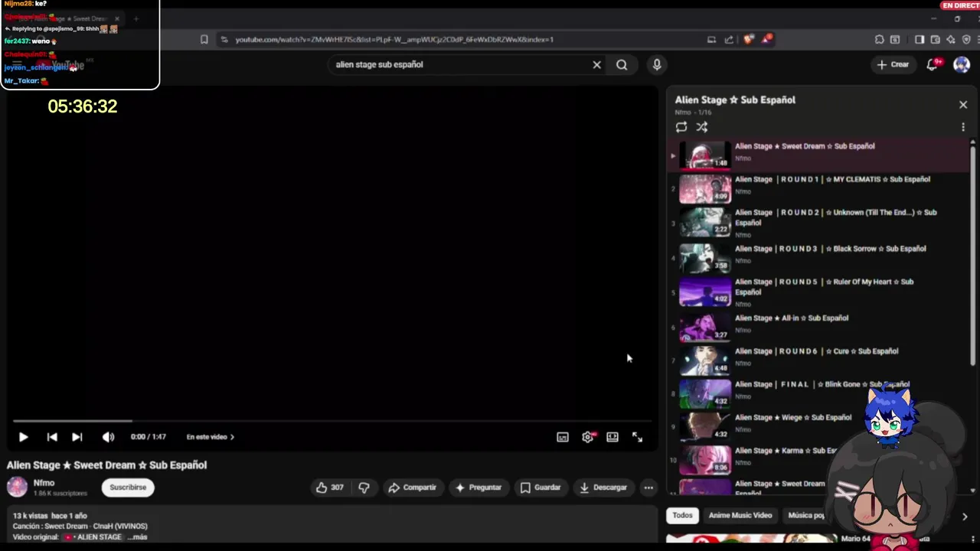Open the YouTube notifications bell

[933, 65]
